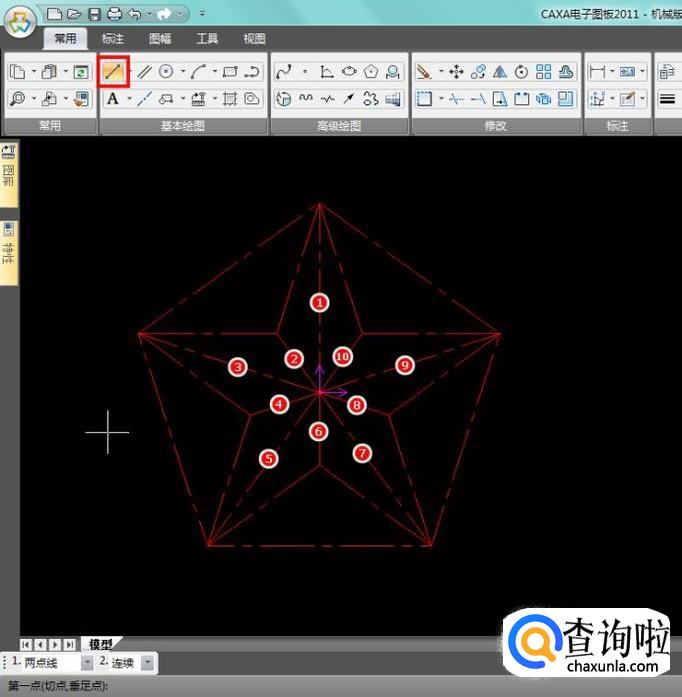Image resolution: width=682 pixels, height=697 pixels.
Task: Select the Circle drawing tool
Action: pos(166,71)
